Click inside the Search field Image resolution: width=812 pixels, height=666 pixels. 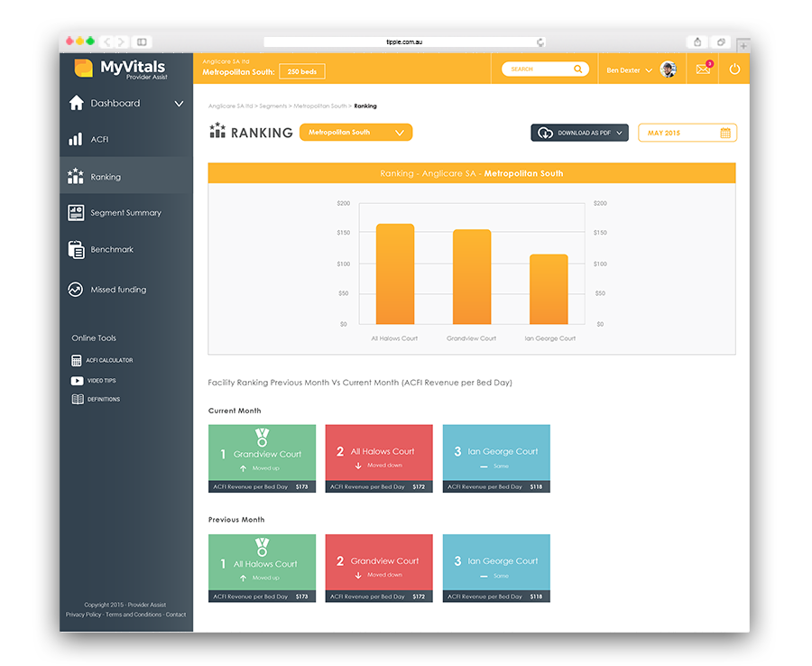point(545,69)
